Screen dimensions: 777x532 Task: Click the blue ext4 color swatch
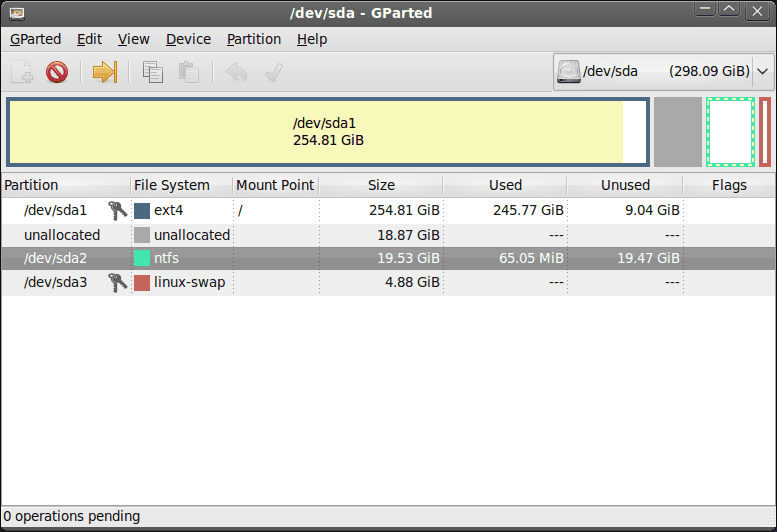142,211
